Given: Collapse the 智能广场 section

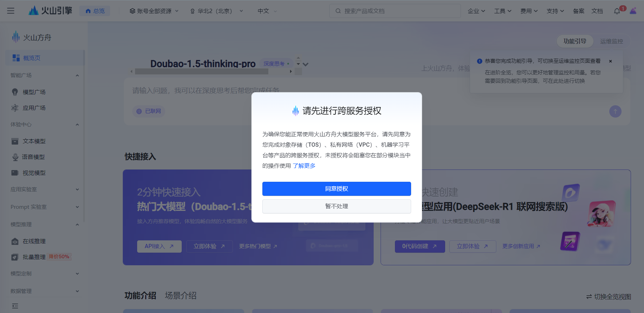Looking at the screenshot, I should [77, 75].
